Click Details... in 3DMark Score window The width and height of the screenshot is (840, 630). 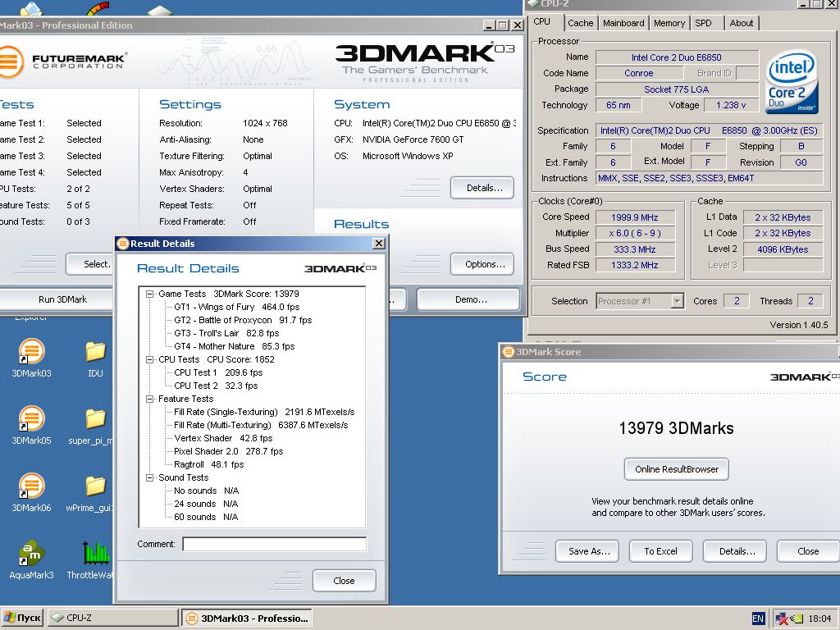click(735, 551)
